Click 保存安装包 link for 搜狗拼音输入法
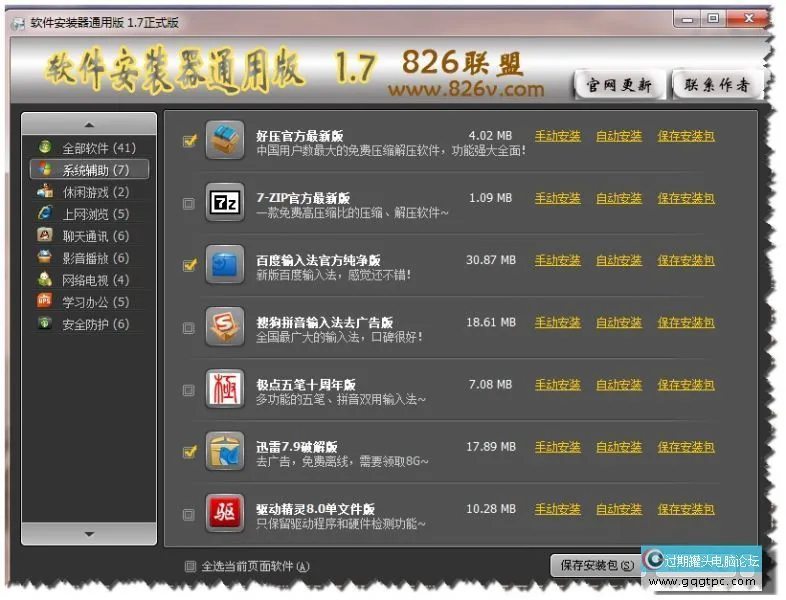786x600 pixels. [x=686, y=322]
